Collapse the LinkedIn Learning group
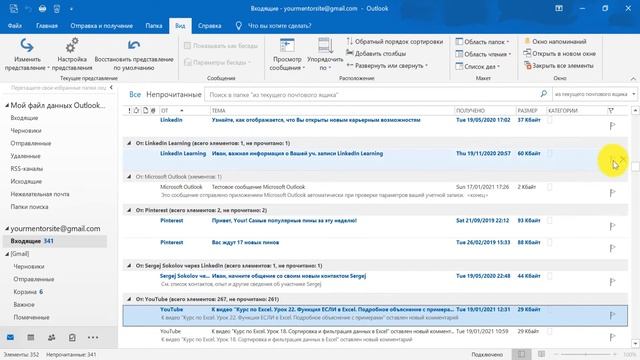Viewport: 640px width, 360px height. click(129, 143)
